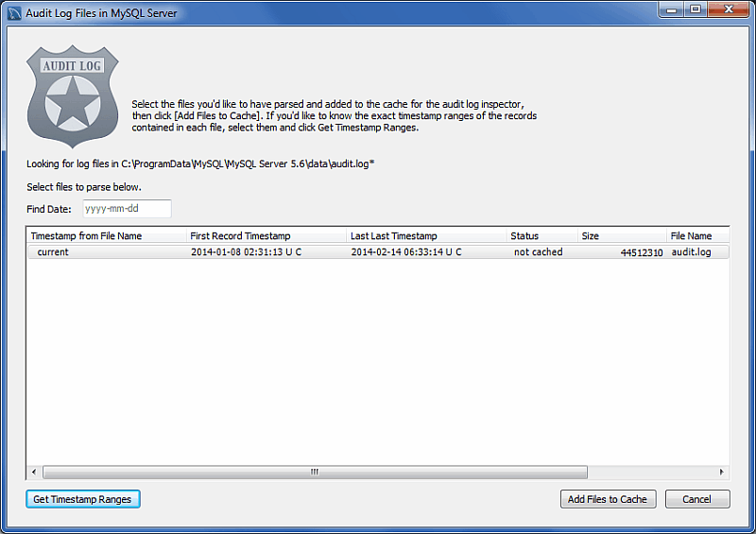Sort by First Record Timestamp column header

pos(266,236)
